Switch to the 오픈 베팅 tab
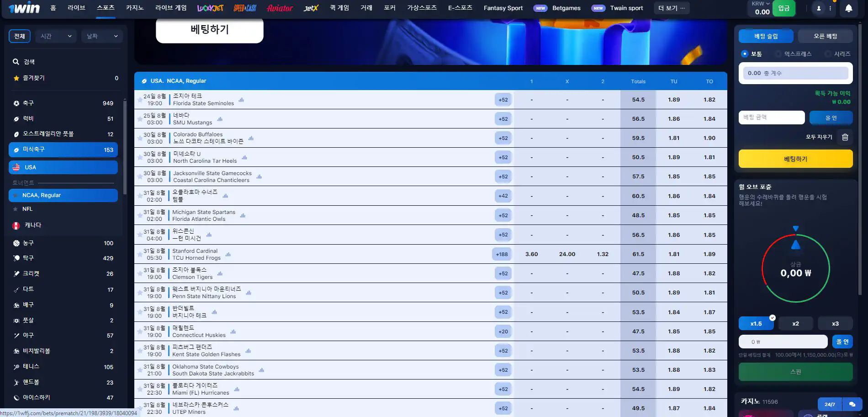868x417 pixels. point(826,36)
